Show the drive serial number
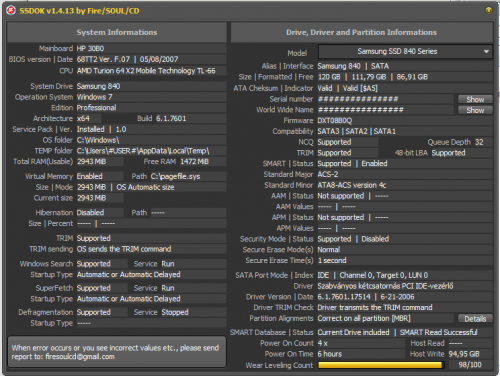500x376 pixels. click(x=475, y=99)
